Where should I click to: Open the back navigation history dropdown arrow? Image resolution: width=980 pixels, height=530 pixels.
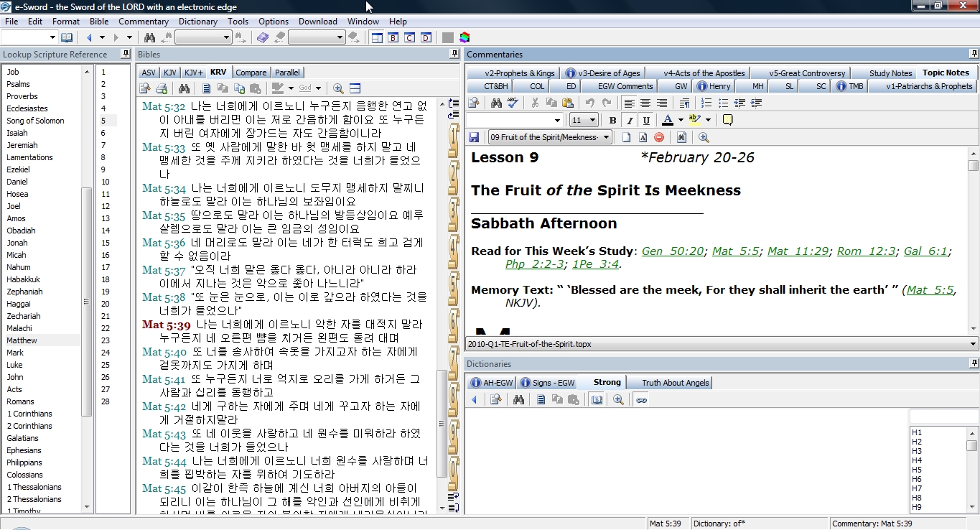102,37
